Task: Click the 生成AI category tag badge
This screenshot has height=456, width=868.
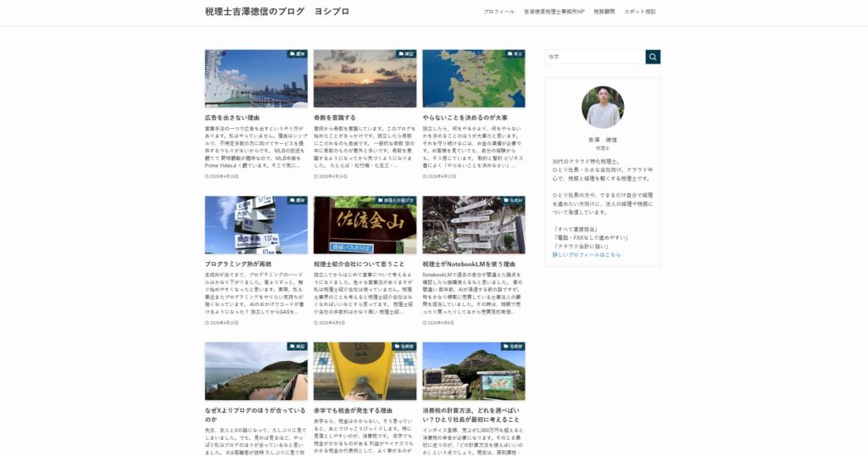Action: tap(513, 201)
